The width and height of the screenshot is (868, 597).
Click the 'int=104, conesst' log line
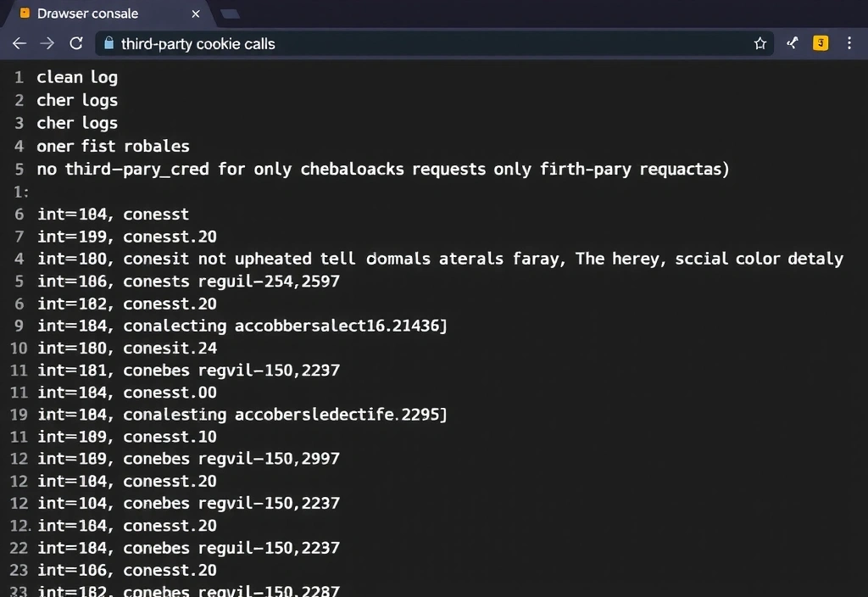click(113, 215)
